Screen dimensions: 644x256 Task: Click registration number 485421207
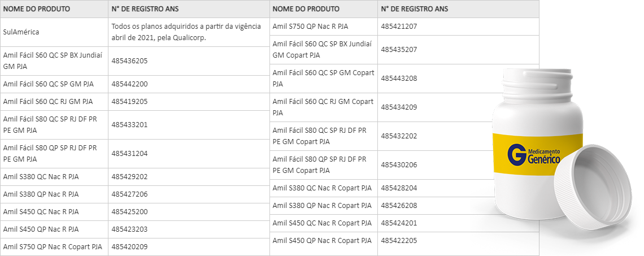(x=399, y=27)
